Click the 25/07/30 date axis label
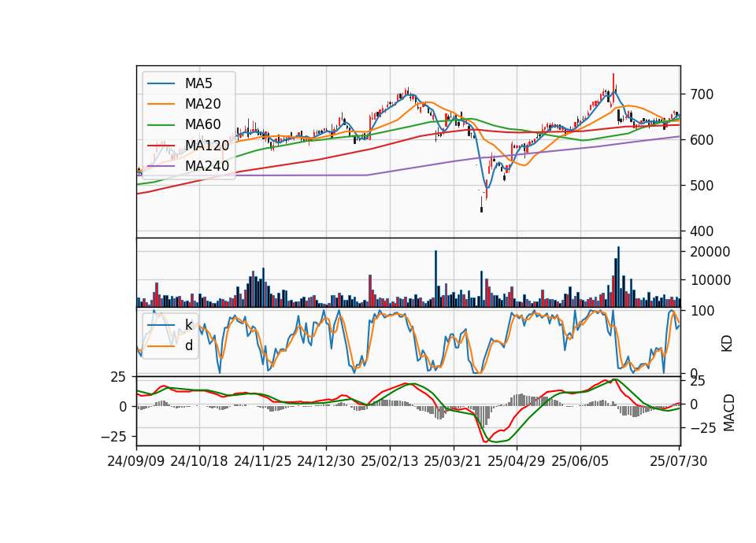This screenshot has width=756, height=543. [x=679, y=461]
